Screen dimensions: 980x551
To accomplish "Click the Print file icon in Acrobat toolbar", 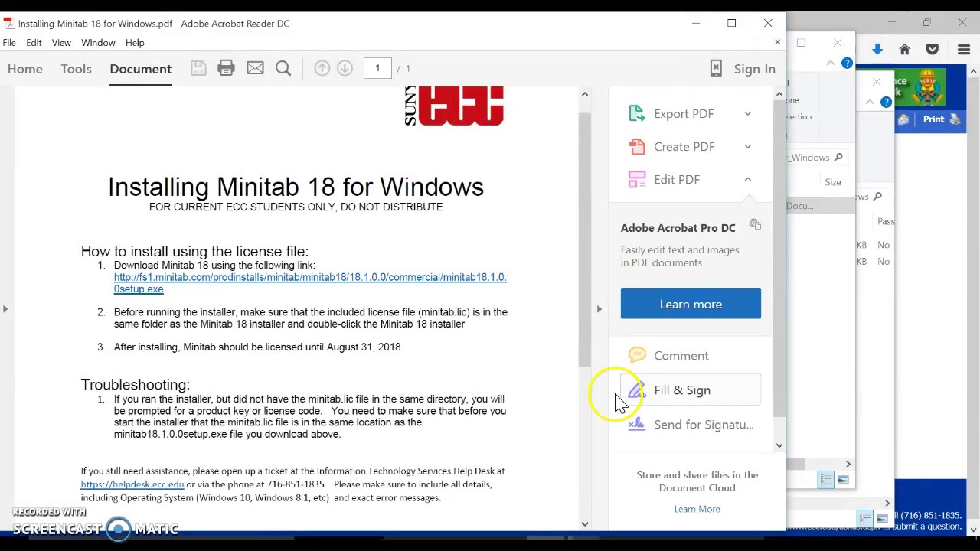I will [226, 69].
